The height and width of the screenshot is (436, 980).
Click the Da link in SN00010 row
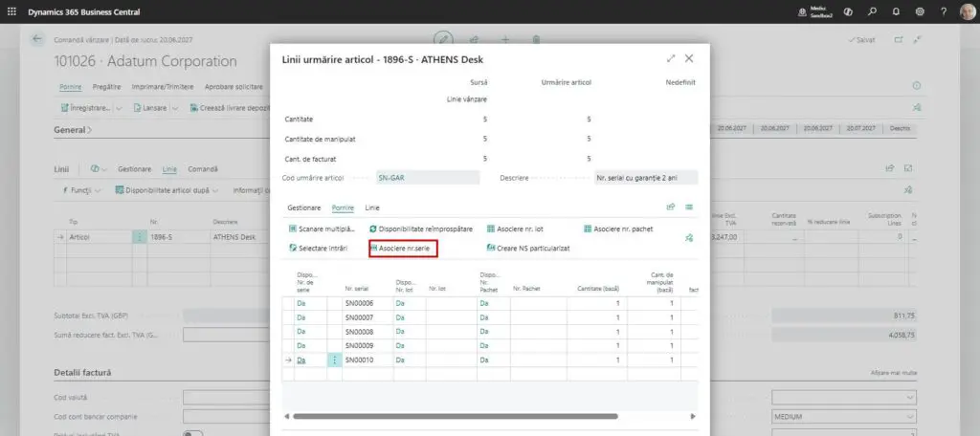click(x=301, y=360)
